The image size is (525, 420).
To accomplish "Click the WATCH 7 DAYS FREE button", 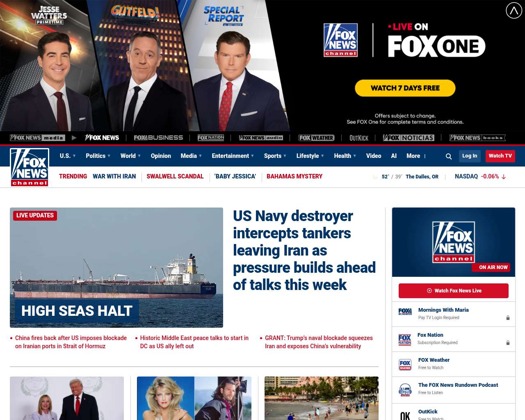I will [405, 88].
